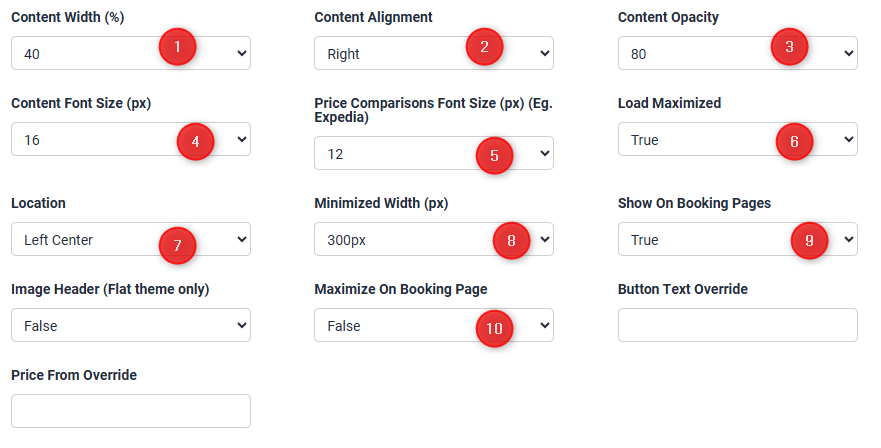Click the red marker numbered 10
The height and width of the screenshot is (448, 881).
(x=494, y=327)
